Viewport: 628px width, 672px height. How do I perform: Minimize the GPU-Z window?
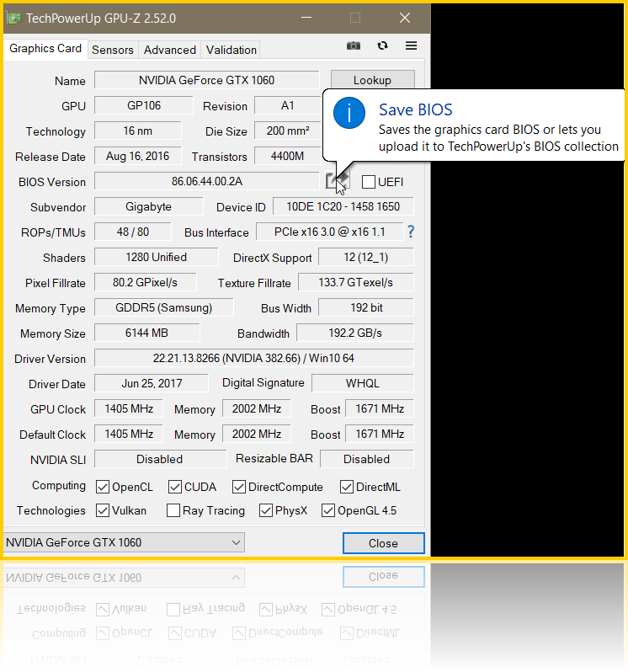click(306, 18)
